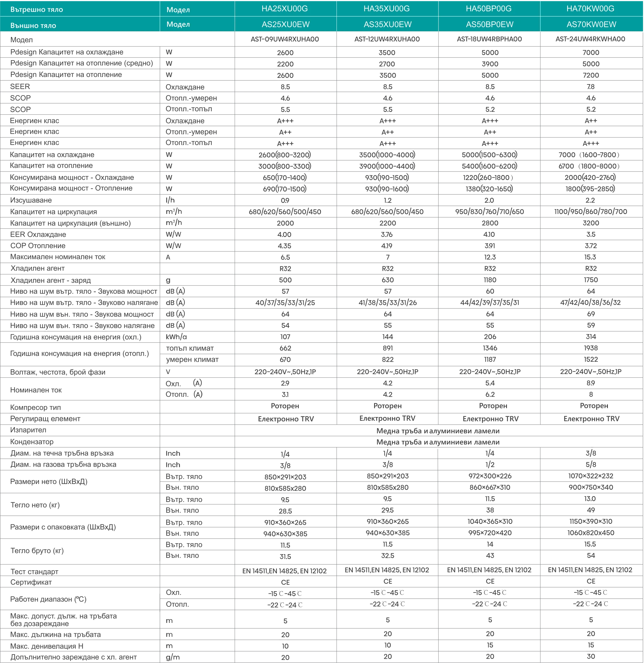Click the HA50BP00G indoor model header
644x663 pixels.
point(489,9)
